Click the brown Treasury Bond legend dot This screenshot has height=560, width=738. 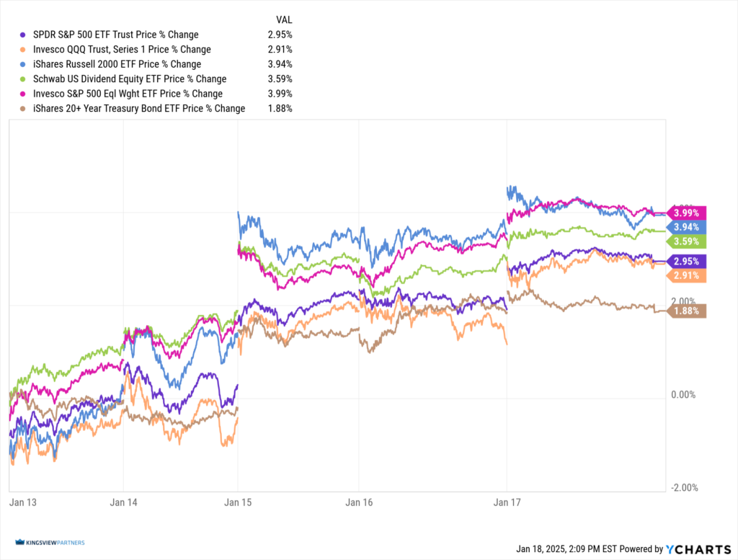23,109
